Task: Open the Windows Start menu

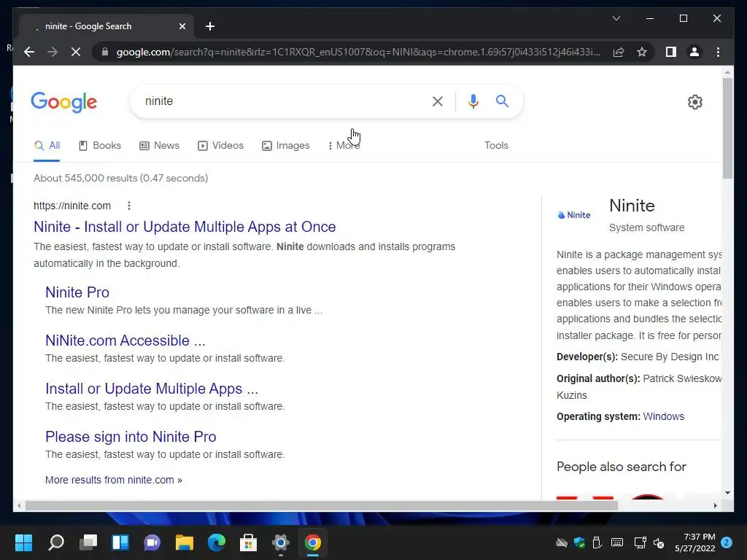Action: pyautogui.click(x=23, y=542)
